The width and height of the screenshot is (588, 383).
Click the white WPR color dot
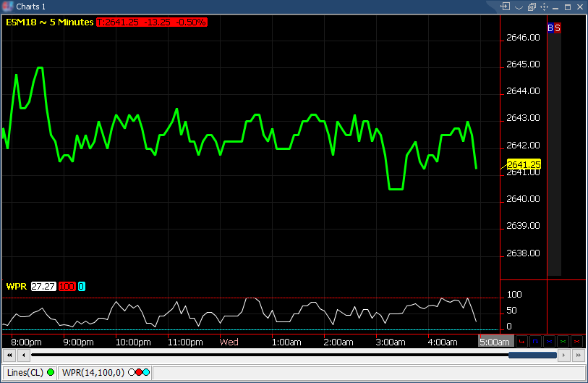click(132, 372)
